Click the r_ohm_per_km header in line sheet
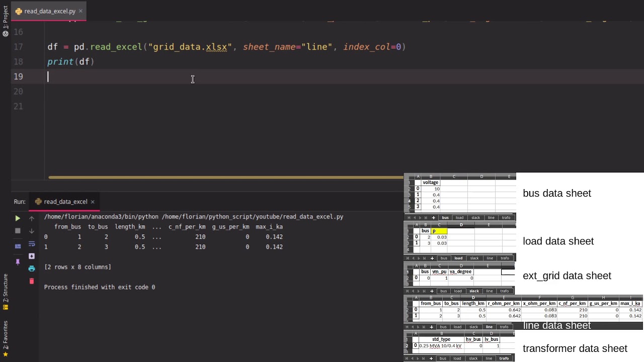The height and width of the screenshot is (362, 644). click(503, 304)
